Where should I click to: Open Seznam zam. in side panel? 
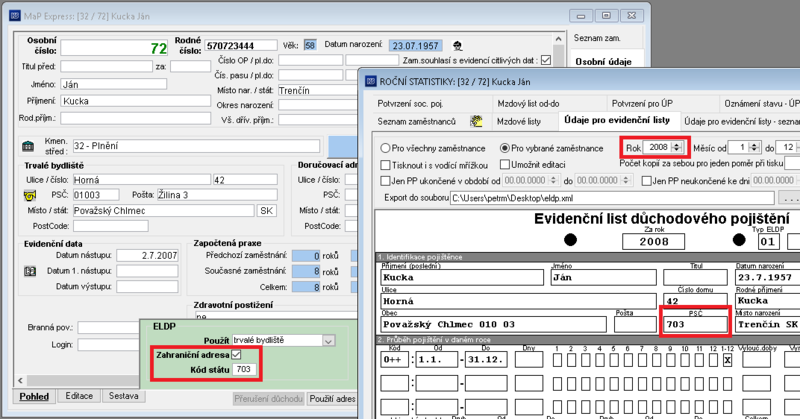[597, 38]
